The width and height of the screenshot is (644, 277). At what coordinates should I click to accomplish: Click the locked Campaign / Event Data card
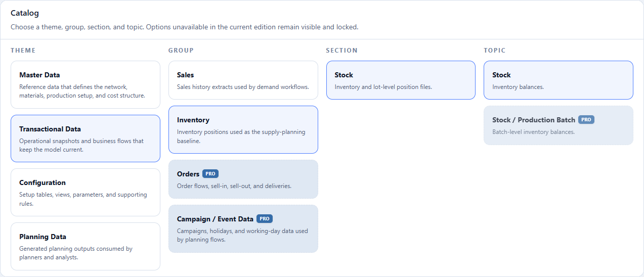point(243,229)
